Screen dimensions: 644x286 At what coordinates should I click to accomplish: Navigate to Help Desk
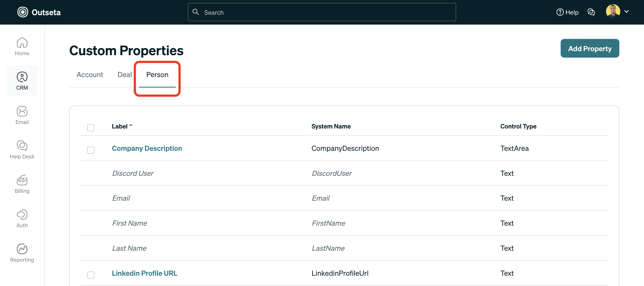[22, 149]
